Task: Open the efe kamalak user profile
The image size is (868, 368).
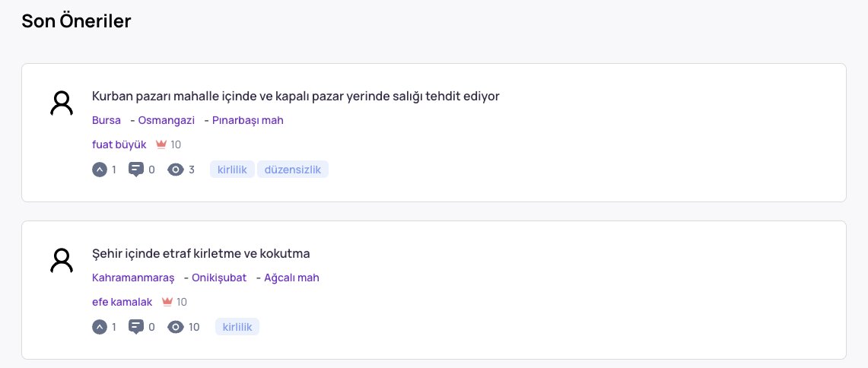Action: (122, 302)
